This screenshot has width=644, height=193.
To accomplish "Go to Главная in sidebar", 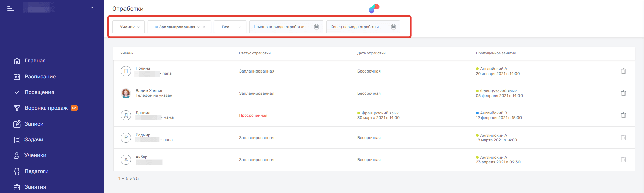I will (35, 61).
